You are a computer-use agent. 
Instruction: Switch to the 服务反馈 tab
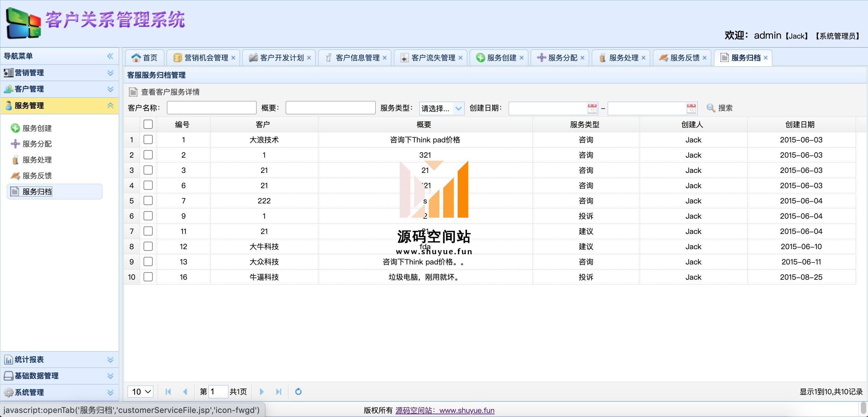tap(681, 58)
